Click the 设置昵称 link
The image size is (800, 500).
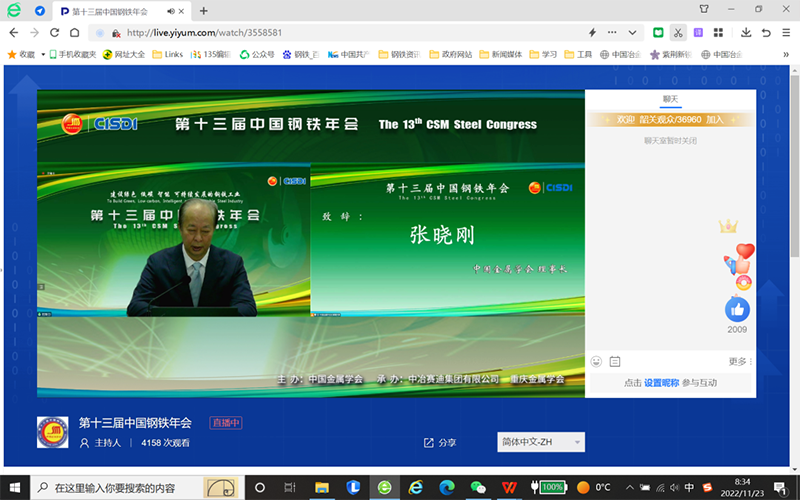coord(660,383)
